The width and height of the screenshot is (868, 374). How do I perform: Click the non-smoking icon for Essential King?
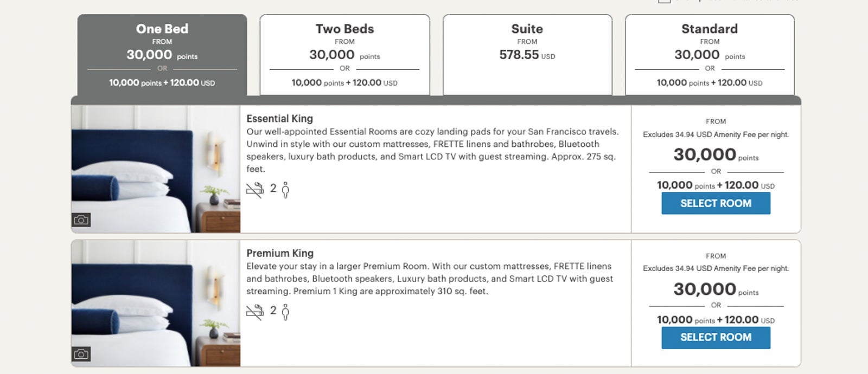click(254, 190)
